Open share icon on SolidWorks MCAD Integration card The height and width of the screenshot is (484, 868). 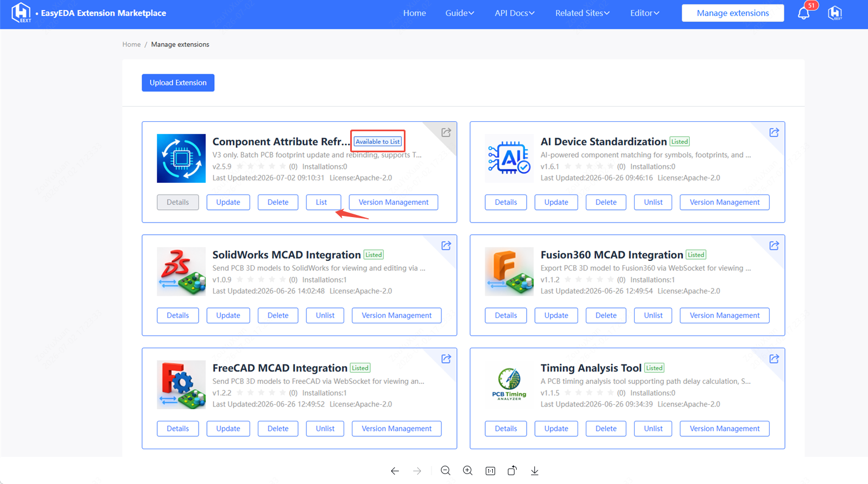(x=446, y=245)
